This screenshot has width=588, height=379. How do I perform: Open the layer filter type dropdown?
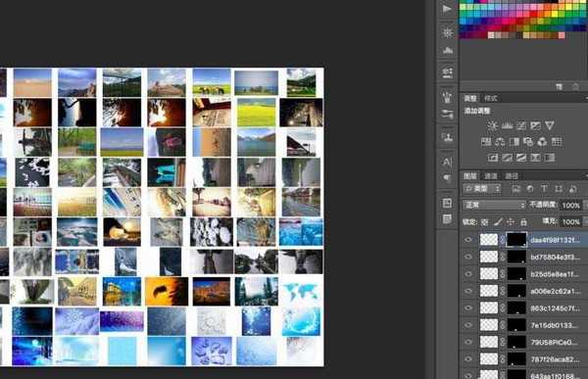click(482, 189)
